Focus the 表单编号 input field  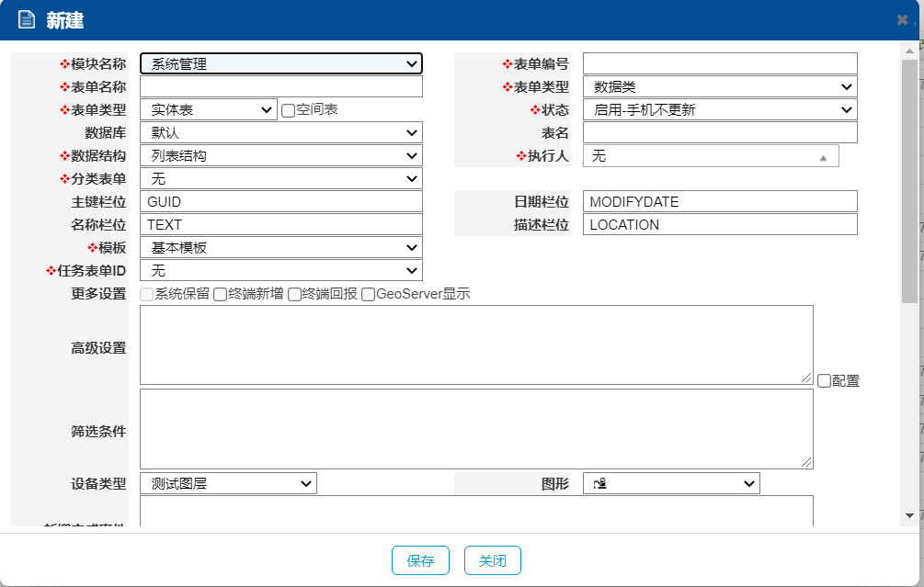click(719, 63)
